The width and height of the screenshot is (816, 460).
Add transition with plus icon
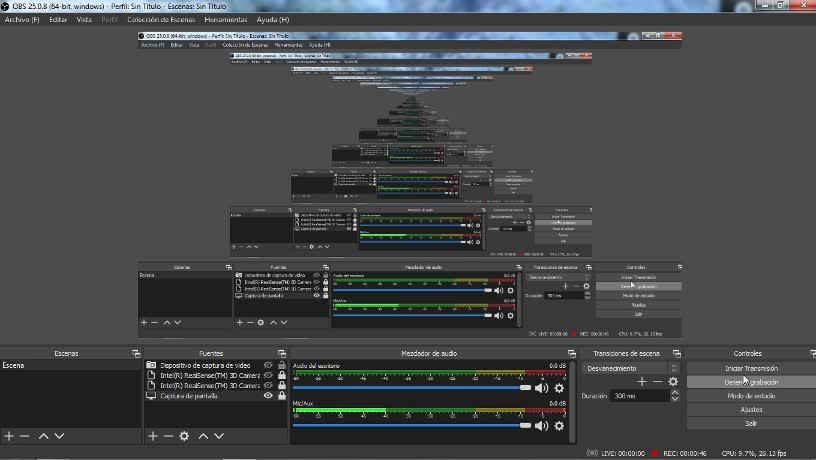642,382
